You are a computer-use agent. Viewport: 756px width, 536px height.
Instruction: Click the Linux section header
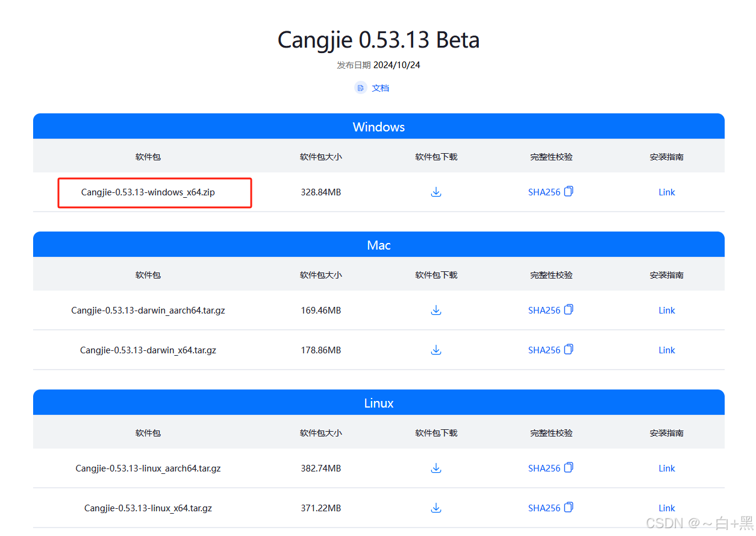click(x=379, y=403)
